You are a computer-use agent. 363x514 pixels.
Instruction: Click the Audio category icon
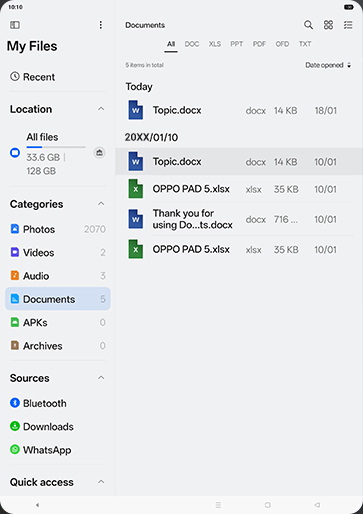pos(15,276)
